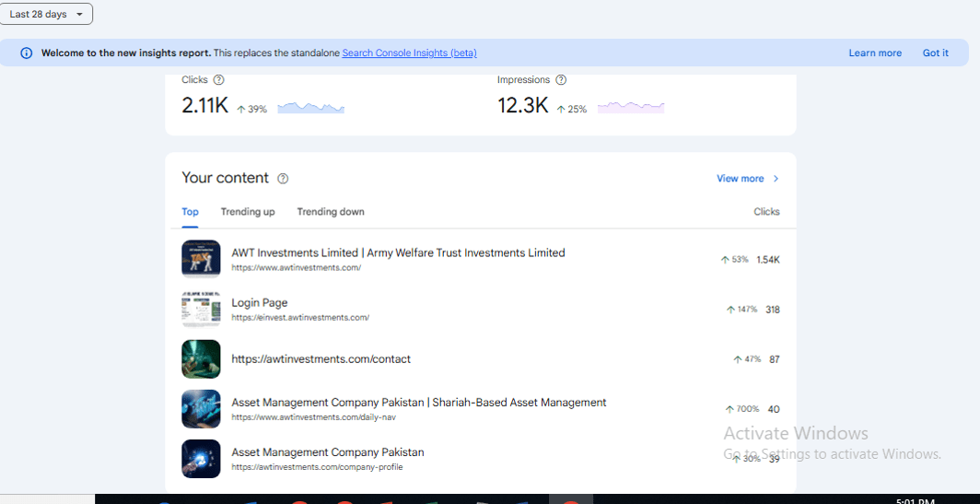Image resolution: width=980 pixels, height=504 pixels.
Task: Dismiss banner with Got it button
Action: click(x=935, y=53)
